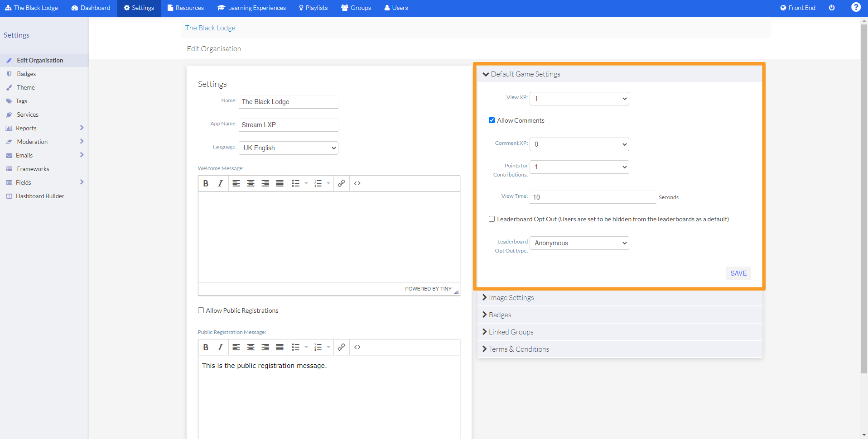Click inside the View Time seconds field
868x439 pixels.
[x=593, y=197]
